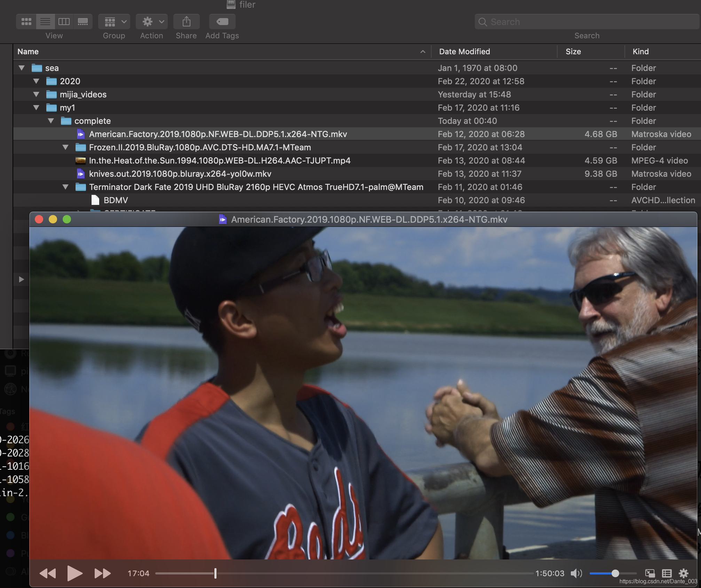701x588 pixels.
Task: Click the knives.out mkv file icon
Action: point(81,174)
